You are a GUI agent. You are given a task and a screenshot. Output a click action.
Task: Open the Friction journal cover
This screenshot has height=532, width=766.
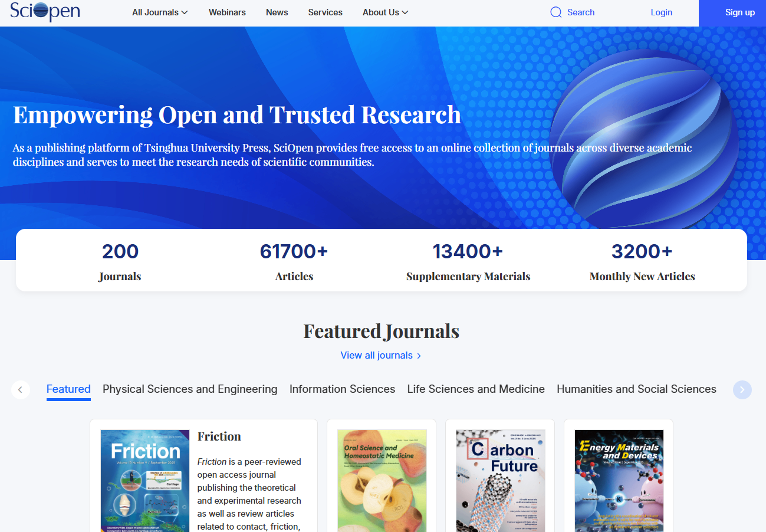coord(145,480)
